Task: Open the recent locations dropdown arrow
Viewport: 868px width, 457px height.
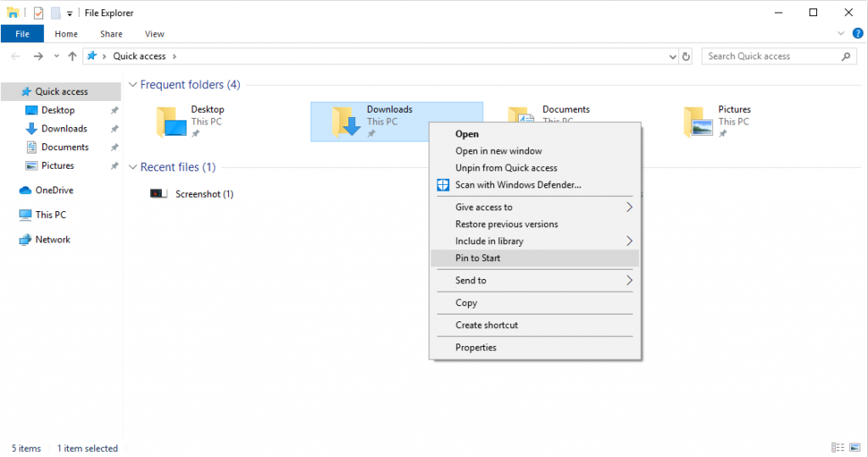Action: [x=57, y=56]
